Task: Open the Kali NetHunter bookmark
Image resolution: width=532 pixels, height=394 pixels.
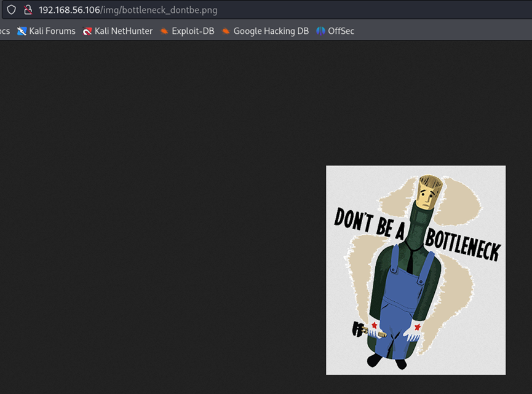Action: tap(117, 31)
